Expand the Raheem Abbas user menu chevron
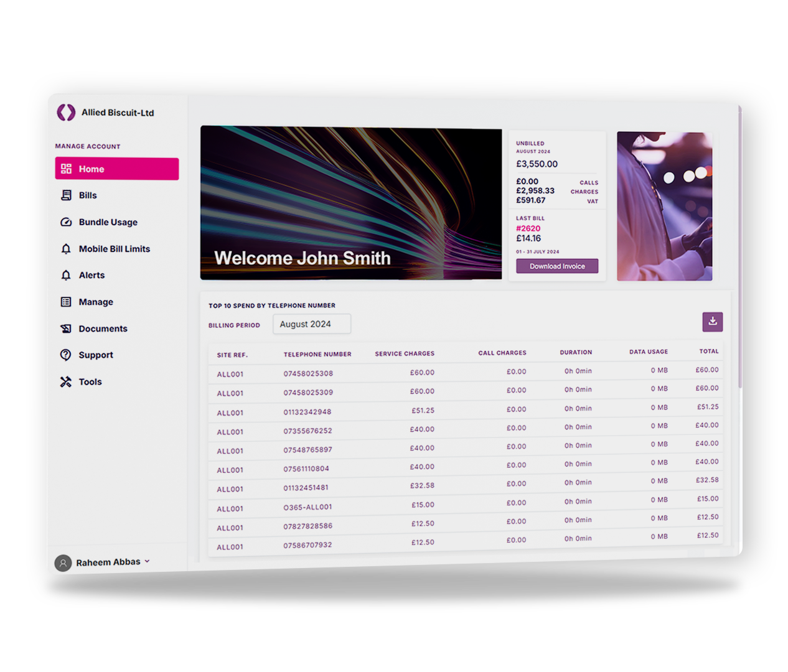The width and height of the screenshot is (788, 672). [148, 561]
